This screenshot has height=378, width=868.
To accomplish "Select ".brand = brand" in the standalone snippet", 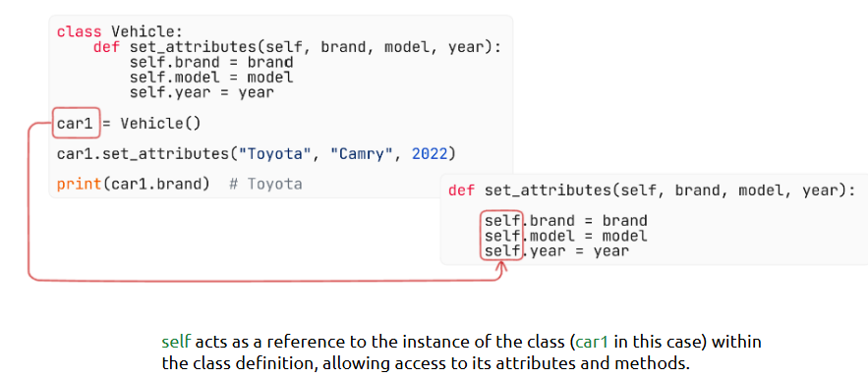I will click(585, 221).
